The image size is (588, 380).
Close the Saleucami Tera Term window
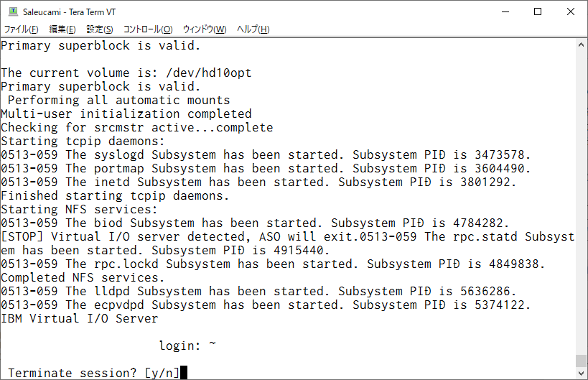(570, 11)
